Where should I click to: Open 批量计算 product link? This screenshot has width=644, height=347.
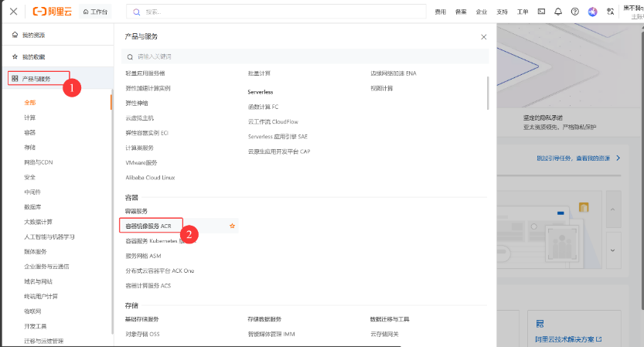(259, 73)
